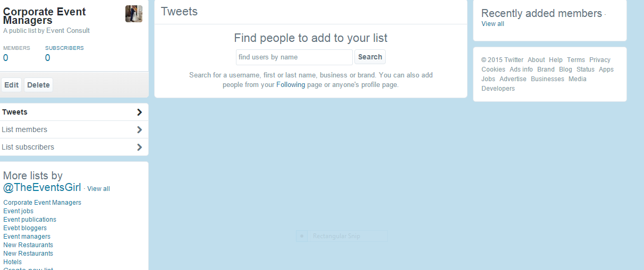This screenshot has height=270, width=644.
Task: Click the find users by name field
Action: pos(294,57)
